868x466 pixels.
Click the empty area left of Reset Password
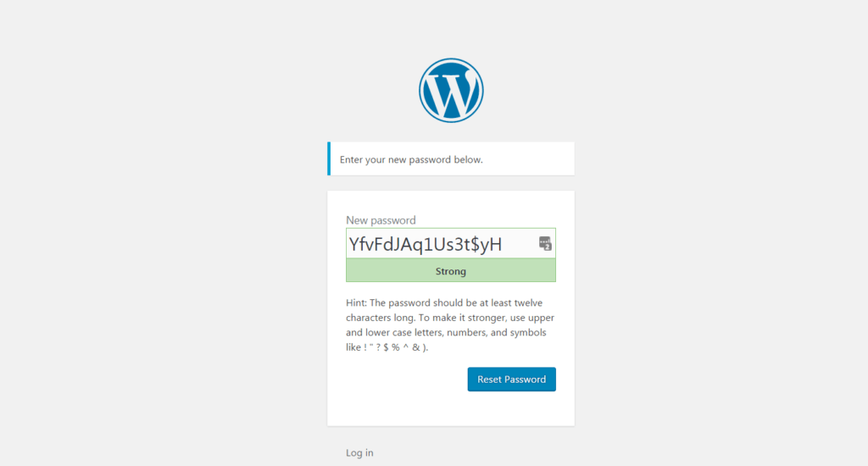(406, 379)
